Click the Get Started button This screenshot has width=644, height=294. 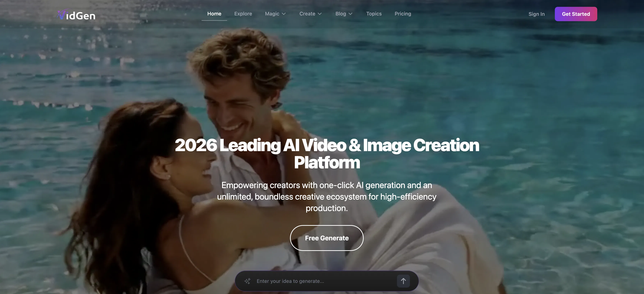[576, 14]
